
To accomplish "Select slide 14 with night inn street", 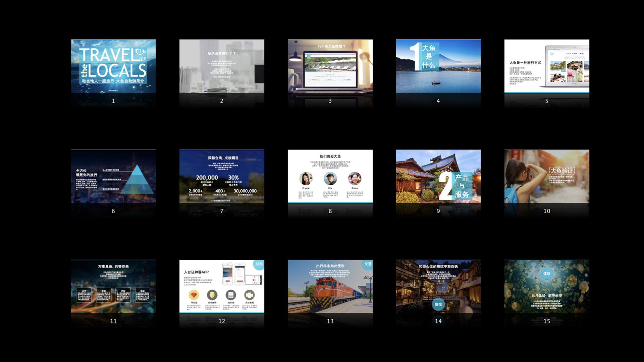I will point(438,286).
